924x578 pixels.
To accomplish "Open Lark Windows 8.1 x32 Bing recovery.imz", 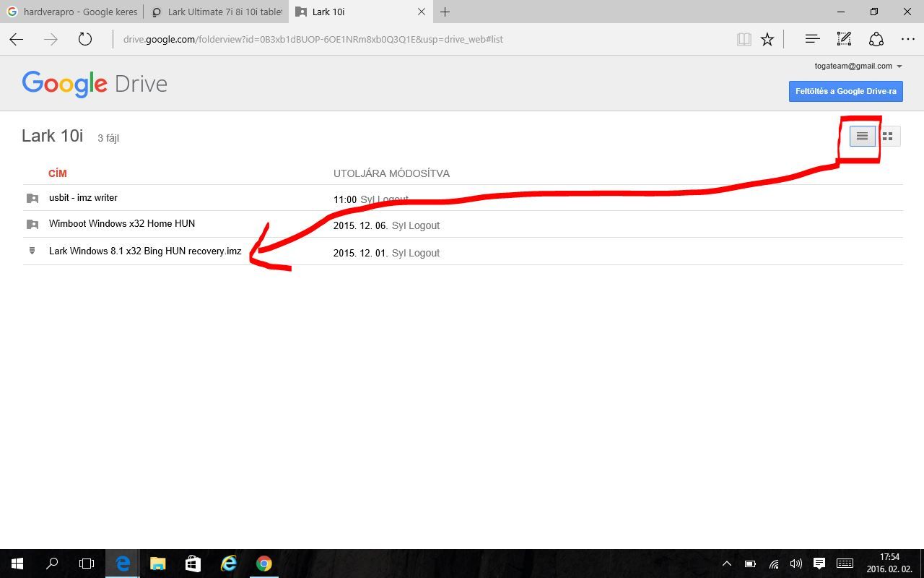I will click(145, 251).
